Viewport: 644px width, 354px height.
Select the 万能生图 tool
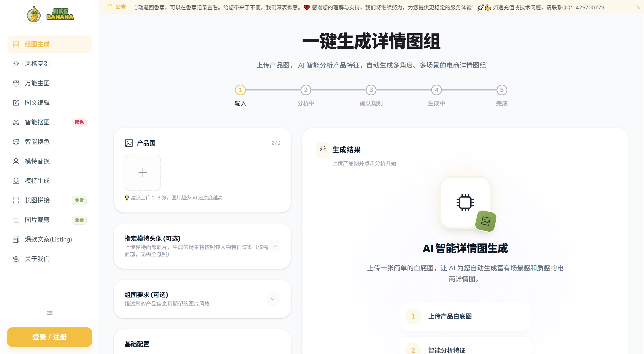[x=37, y=83]
